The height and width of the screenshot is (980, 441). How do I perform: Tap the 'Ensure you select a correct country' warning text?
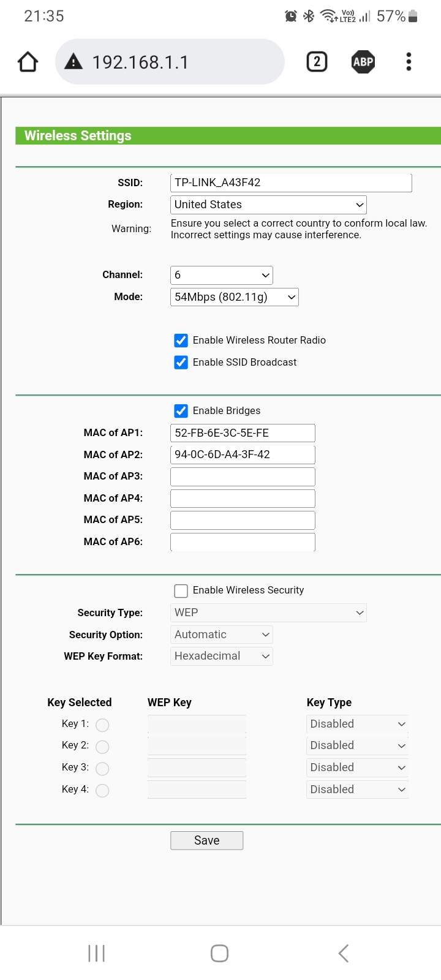(x=299, y=229)
